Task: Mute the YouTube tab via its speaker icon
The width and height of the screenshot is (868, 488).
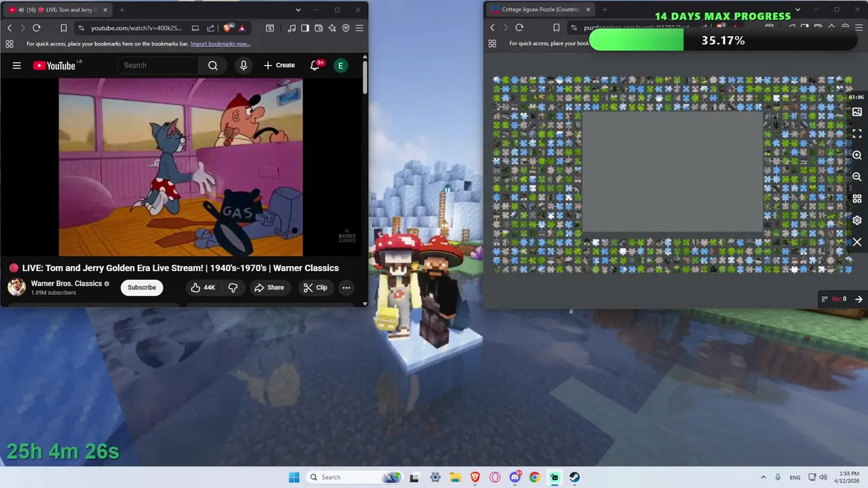Action: pyautogui.click(x=21, y=9)
